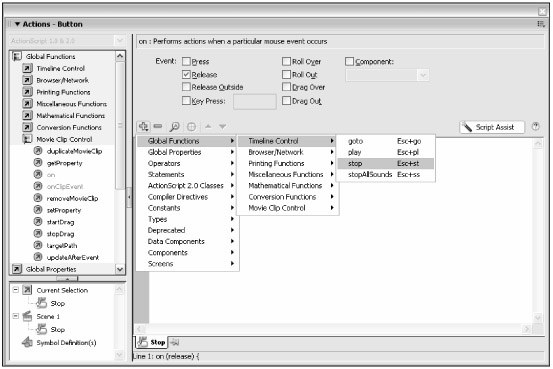Select the removeMovieClip action icon
The image size is (553, 369).
[38, 198]
